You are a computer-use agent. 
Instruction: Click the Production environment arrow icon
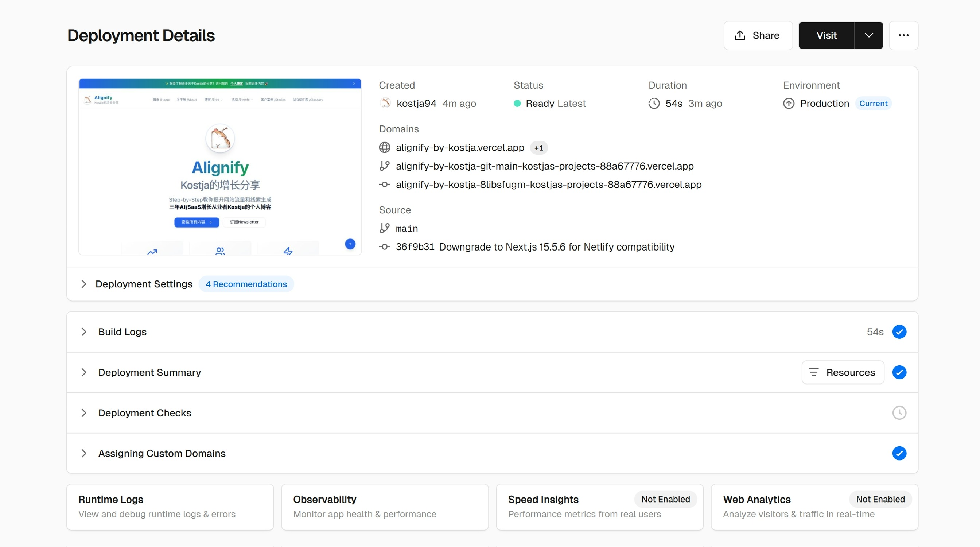789,104
